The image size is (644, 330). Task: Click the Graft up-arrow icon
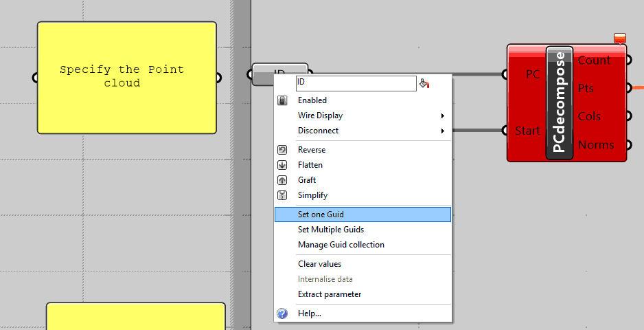282,180
